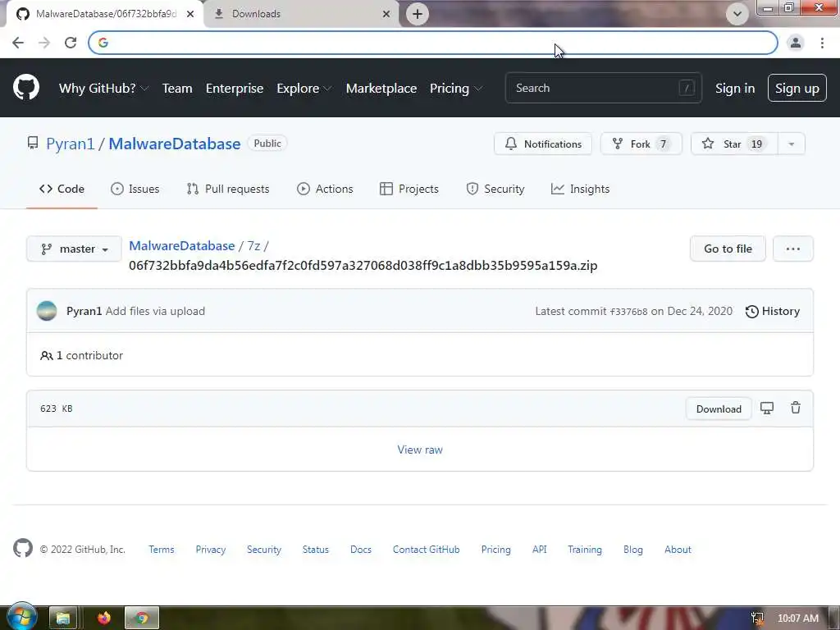Expand the Explore menu

[304, 89]
